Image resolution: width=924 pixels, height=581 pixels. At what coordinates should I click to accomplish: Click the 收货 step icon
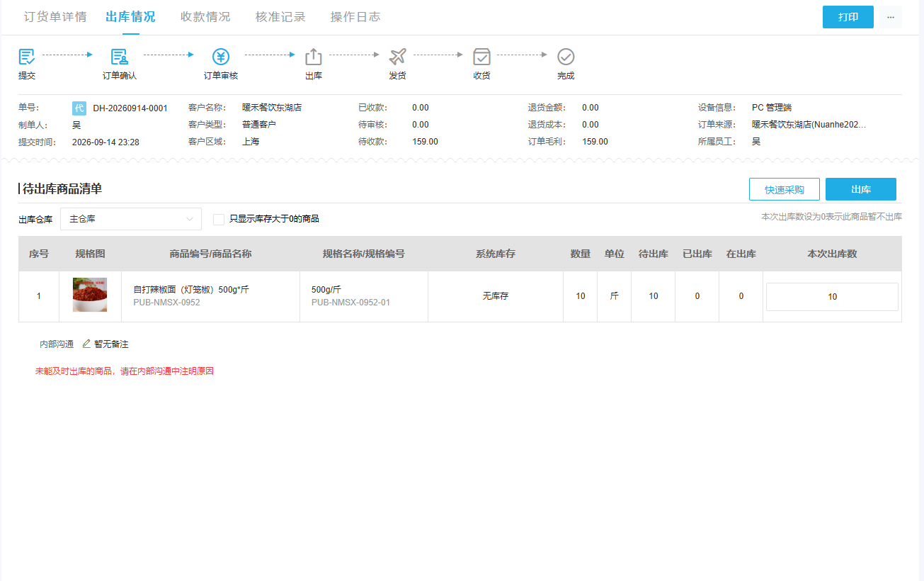tap(482, 57)
